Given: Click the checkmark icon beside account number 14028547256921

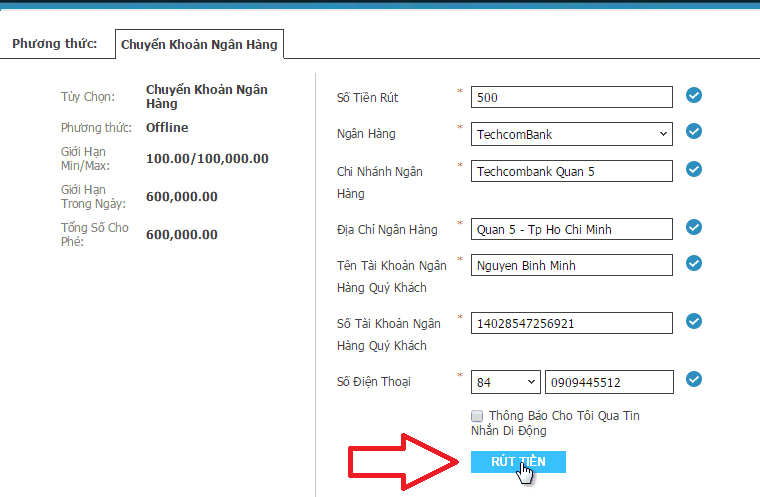Looking at the screenshot, I should 694,321.
